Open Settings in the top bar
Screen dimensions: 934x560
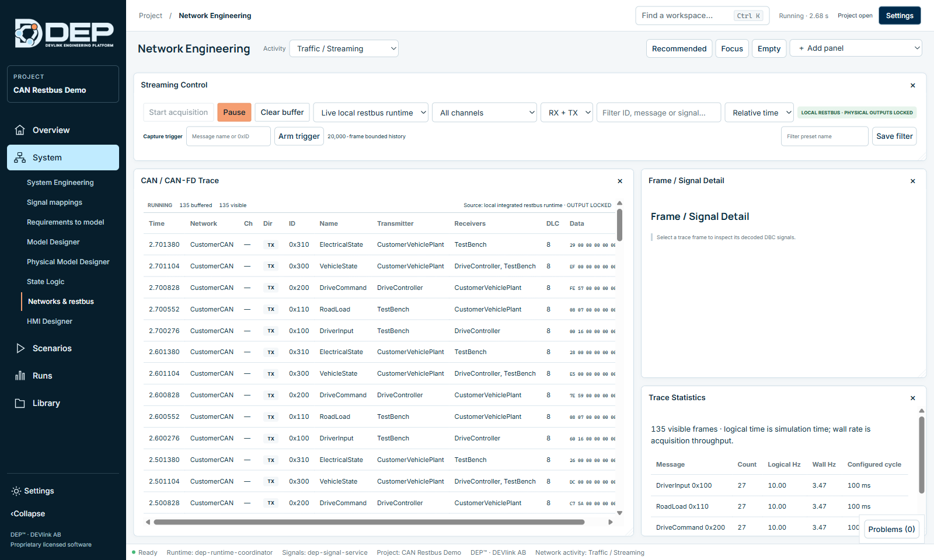(900, 16)
